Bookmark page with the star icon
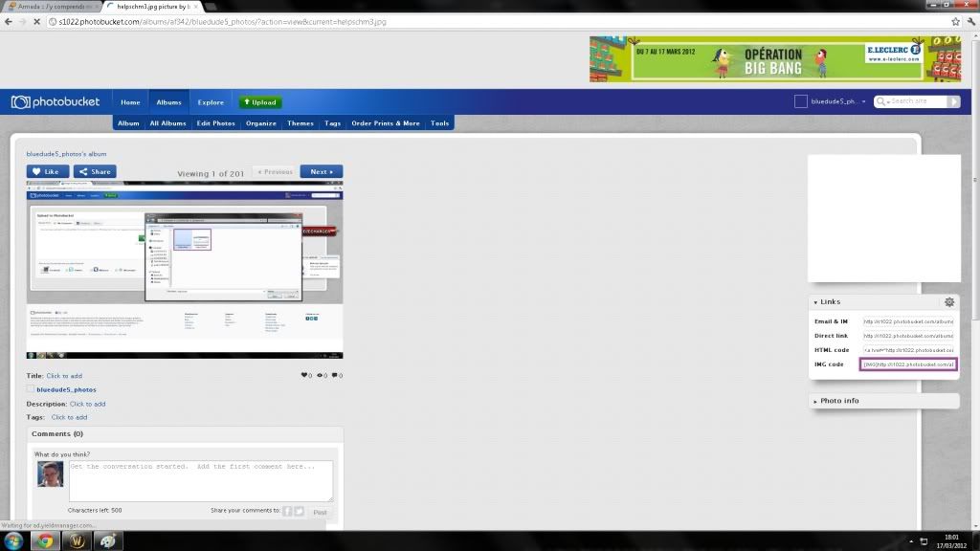This screenshot has width=980, height=551. pyautogui.click(x=956, y=21)
